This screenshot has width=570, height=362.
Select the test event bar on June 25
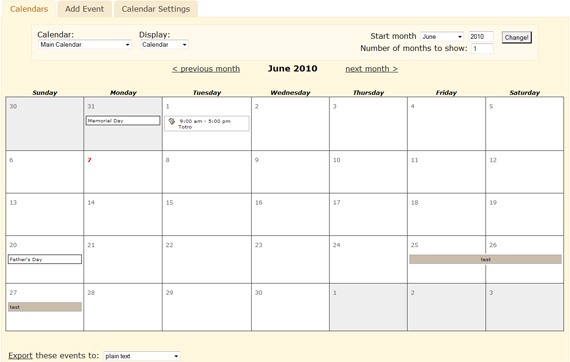485,260
